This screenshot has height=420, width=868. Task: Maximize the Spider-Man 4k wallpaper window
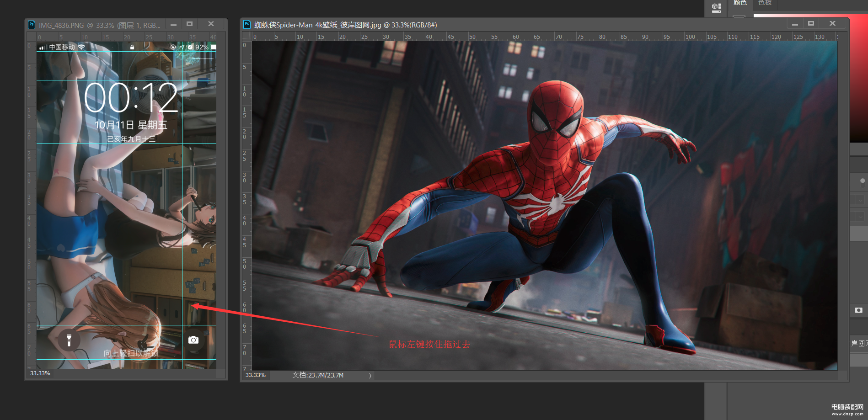click(811, 23)
